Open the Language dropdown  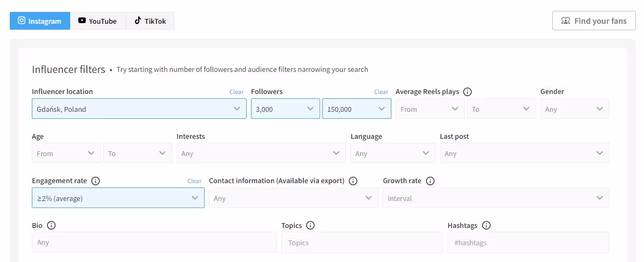pos(392,153)
